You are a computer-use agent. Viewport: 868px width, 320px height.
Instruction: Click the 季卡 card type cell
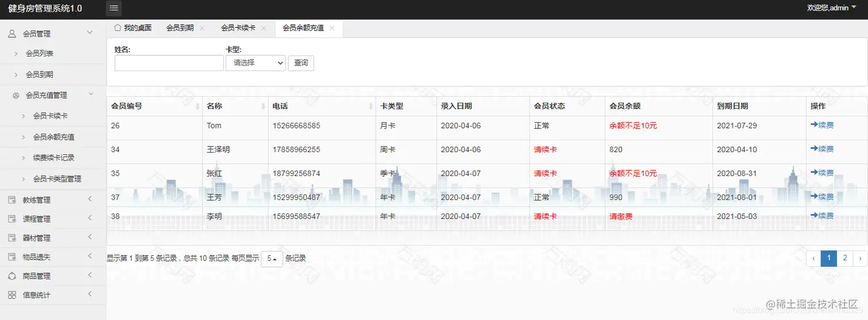coord(388,173)
